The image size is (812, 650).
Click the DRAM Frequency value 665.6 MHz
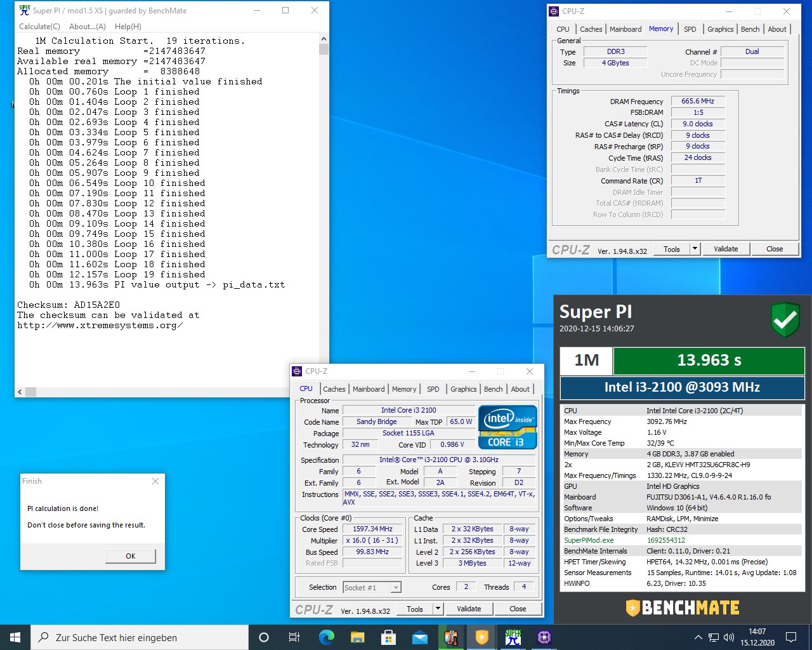pyautogui.click(x=698, y=101)
